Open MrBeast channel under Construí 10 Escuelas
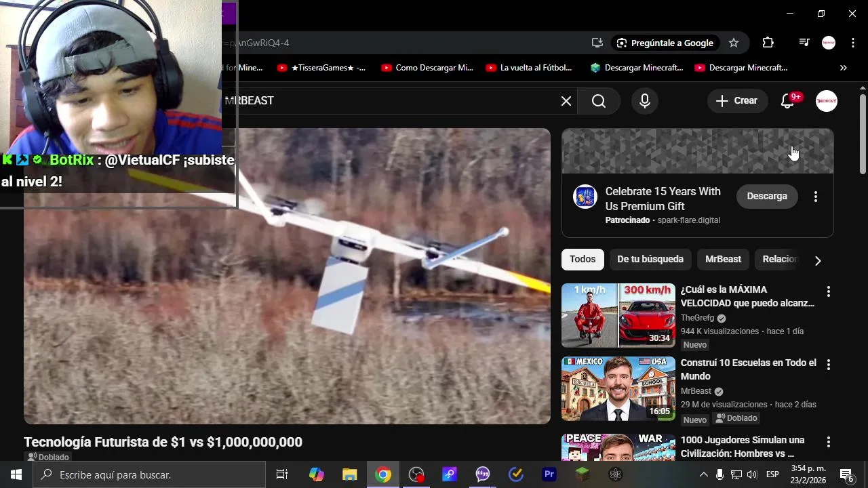Screen dimensions: 868x488 coord(696,391)
